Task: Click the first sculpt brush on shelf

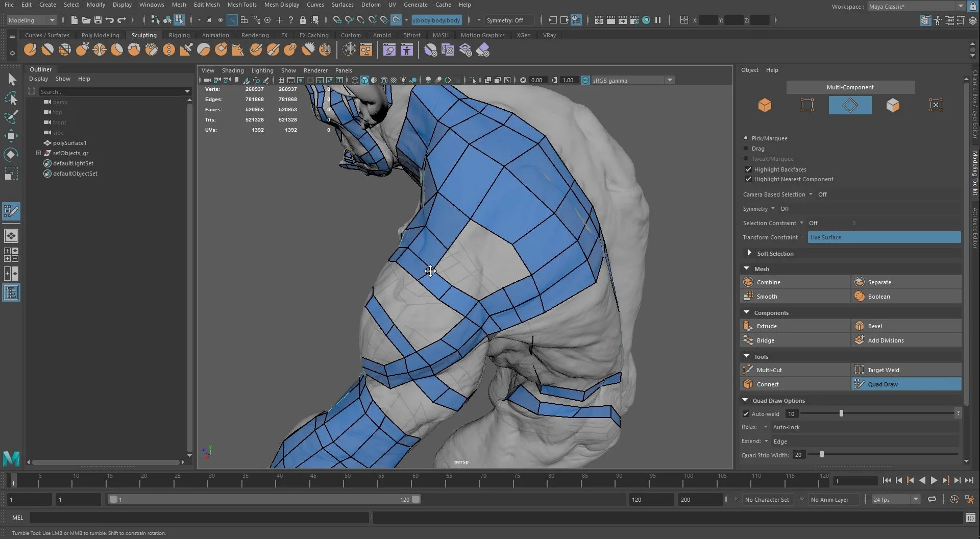Action: point(30,50)
